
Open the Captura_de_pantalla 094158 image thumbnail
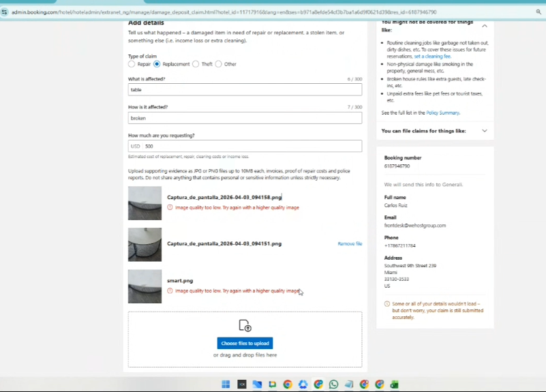145,203
